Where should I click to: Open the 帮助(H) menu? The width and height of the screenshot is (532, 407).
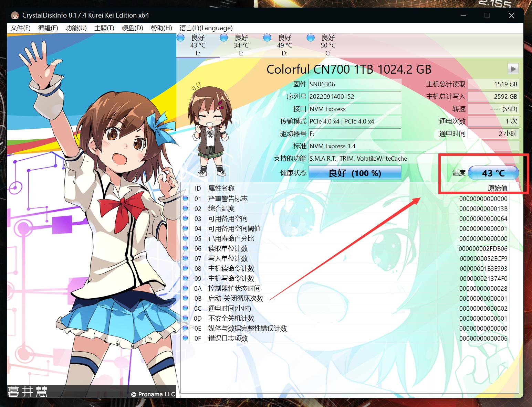[x=160, y=28]
